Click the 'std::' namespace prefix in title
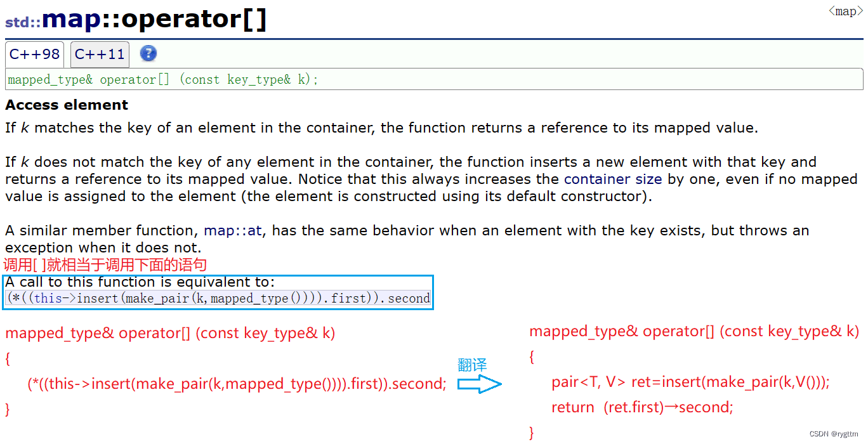Screen dimensions: 868x444 [23, 23]
